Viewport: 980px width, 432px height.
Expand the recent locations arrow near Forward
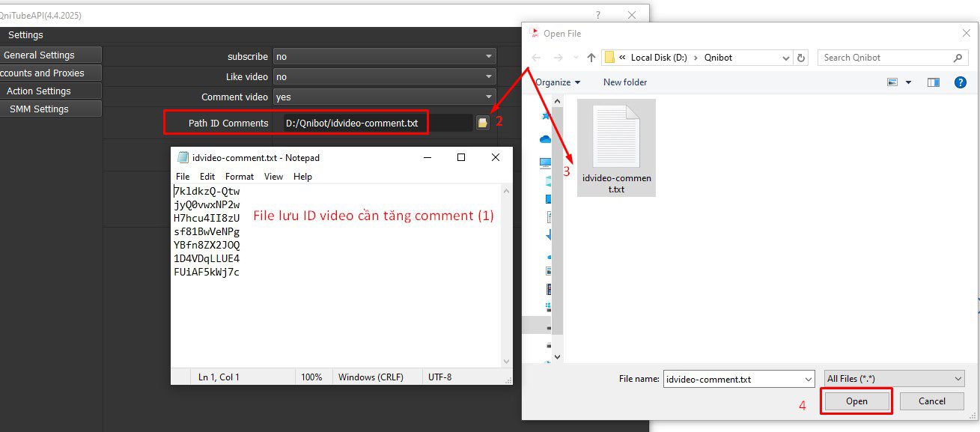click(x=576, y=58)
